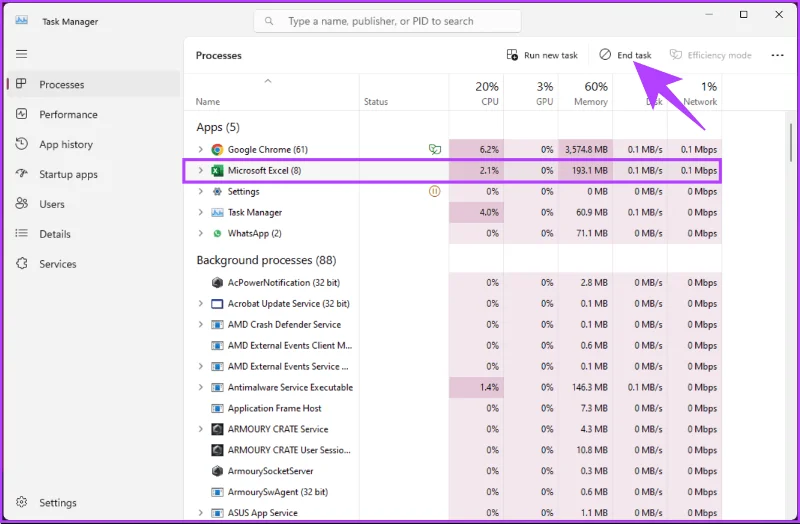Sort processes by CPU column
Viewport: 800px width, 524px height.
pos(477,93)
